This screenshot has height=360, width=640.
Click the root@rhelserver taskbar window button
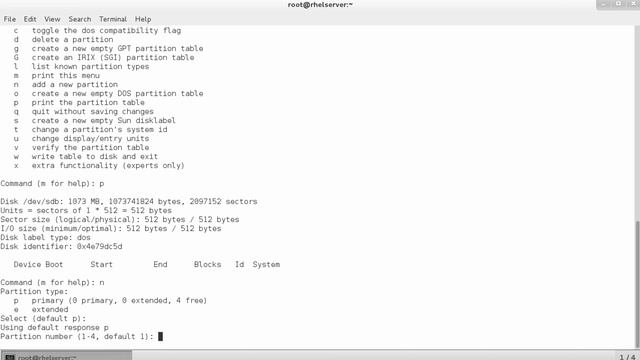[x=67, y=356]
